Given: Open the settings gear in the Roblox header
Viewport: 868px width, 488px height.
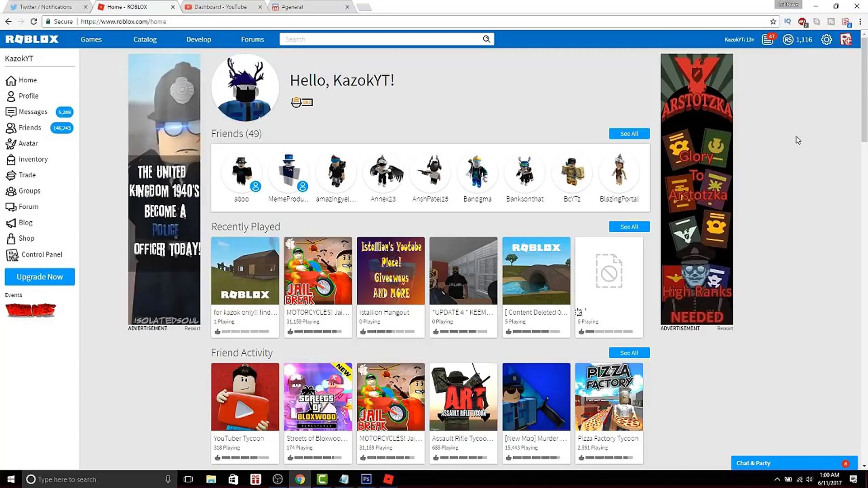Looking at the screenshot, I should tap(826, 40).
